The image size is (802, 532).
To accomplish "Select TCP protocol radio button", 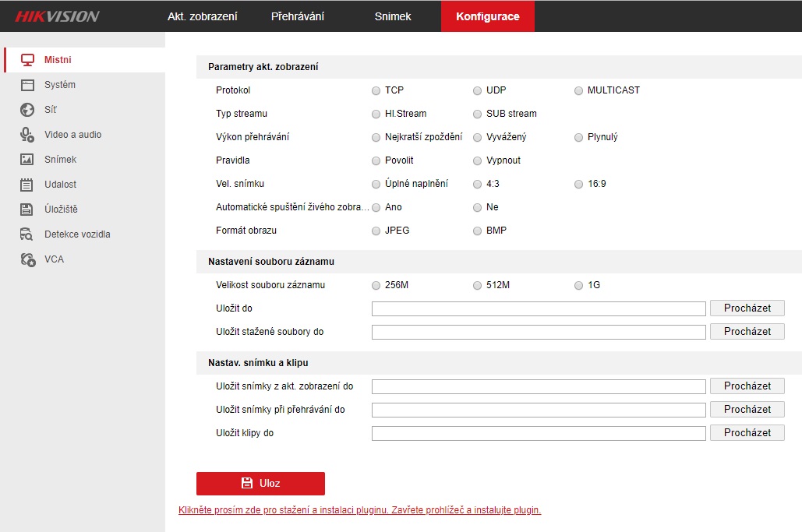I will click(376, 90).
